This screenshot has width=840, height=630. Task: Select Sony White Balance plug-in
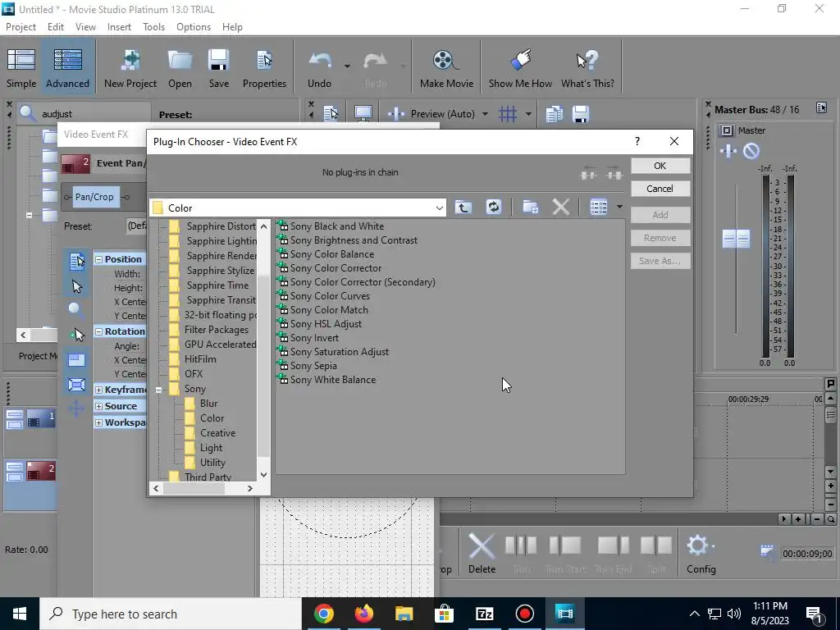(x=333, y=379)
